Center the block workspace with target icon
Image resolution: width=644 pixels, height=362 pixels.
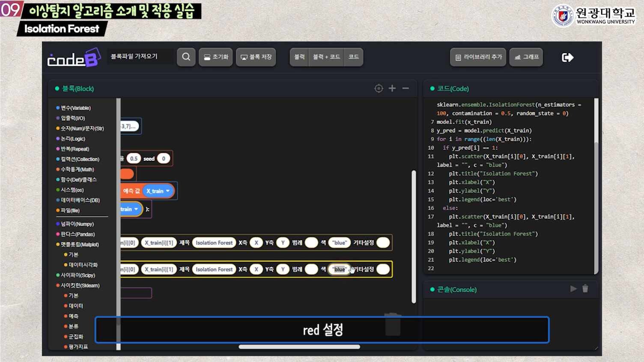pos(379,89)
